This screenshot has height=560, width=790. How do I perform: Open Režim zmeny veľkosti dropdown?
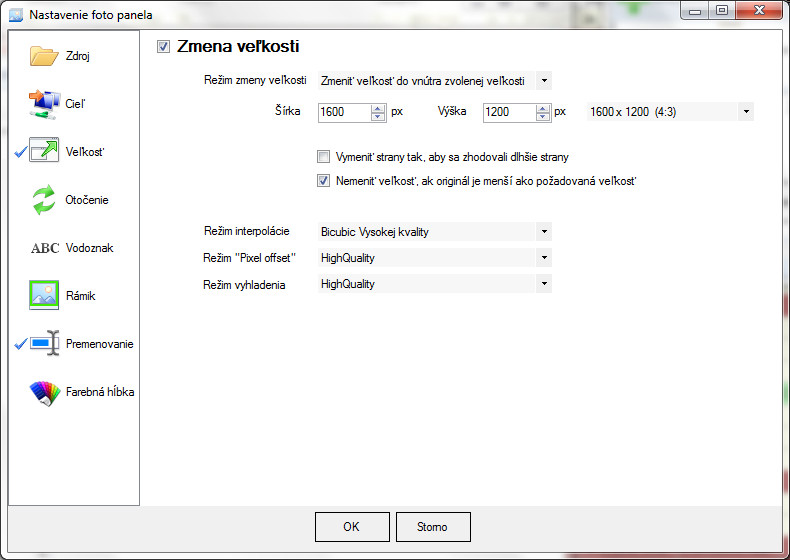544,81
